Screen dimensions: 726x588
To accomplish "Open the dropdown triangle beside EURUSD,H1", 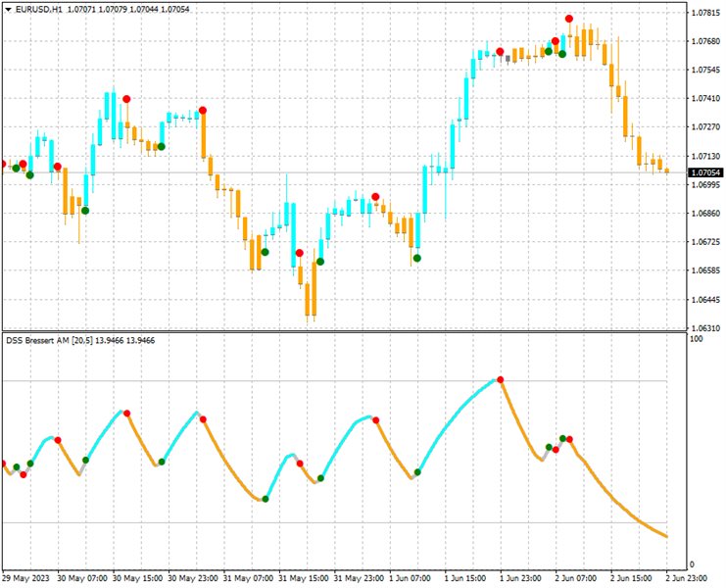I will click(x=8, y=9).
